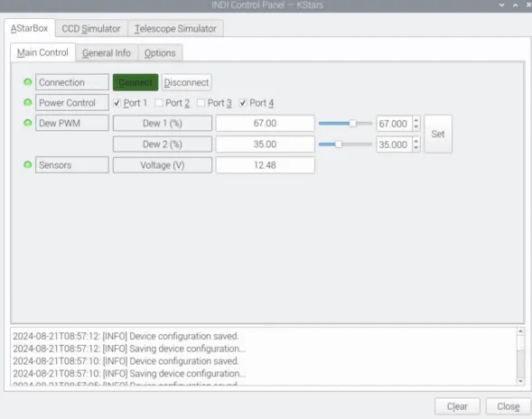The image size is (532, 419).
Task: Select the Main Control tab
Action: pyautogui.click(x=42, y=52)
